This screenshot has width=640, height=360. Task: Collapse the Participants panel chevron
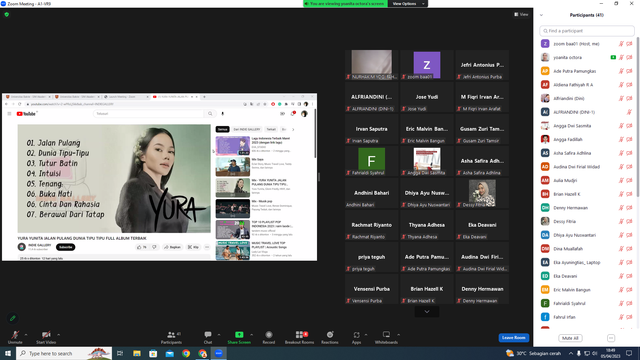tap(541, 15)
